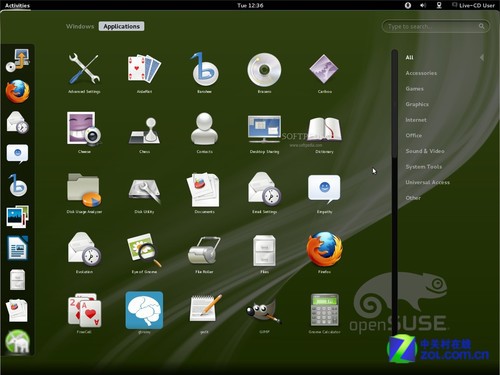The image size is (500, 375).
Task: Select the Graphics category
Action: coord(417,104)
